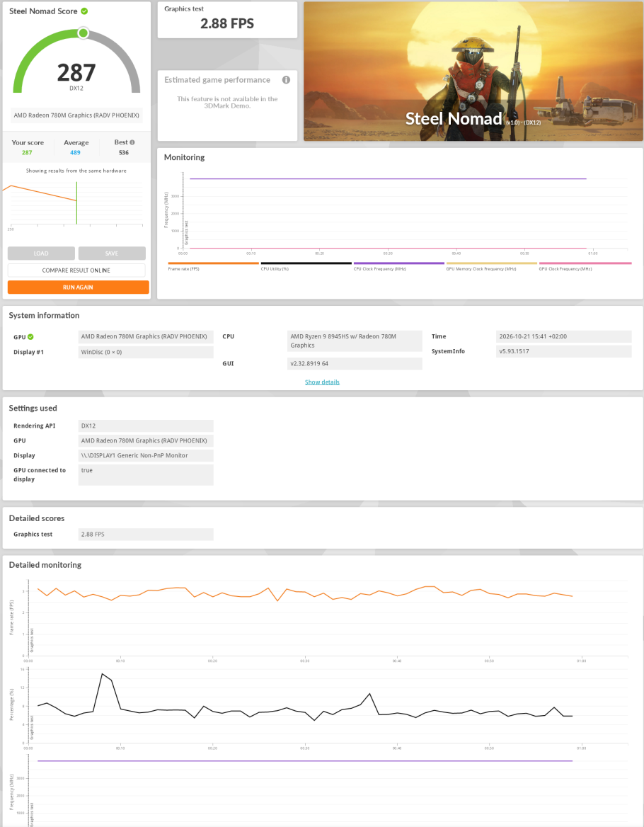The image size is (644, 827).
Task: Click the SAVE button
Action: pyautogui.click(x=112, y=253)
